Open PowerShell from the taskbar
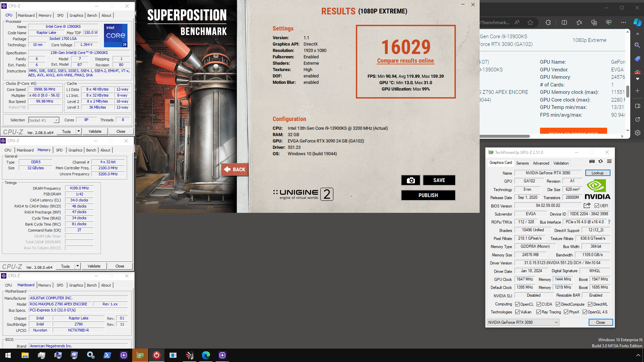This screenshot has height=362, width=644. (107, 355)
